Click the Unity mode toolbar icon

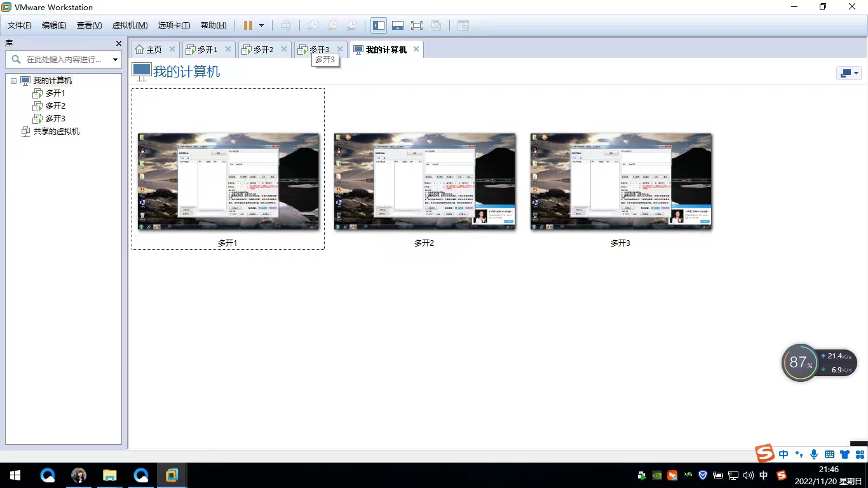(x=436, y=25)
